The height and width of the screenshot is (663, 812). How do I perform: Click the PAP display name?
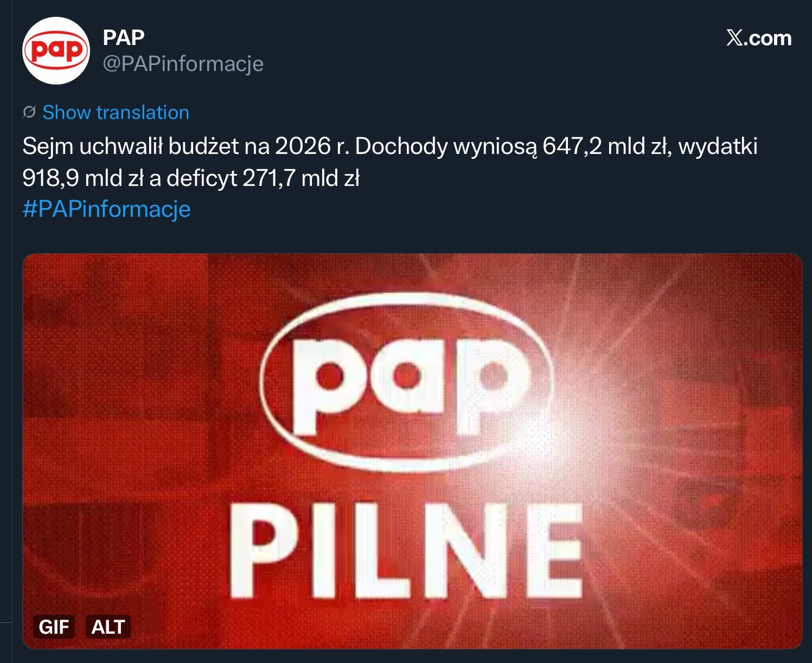[124, 37]
